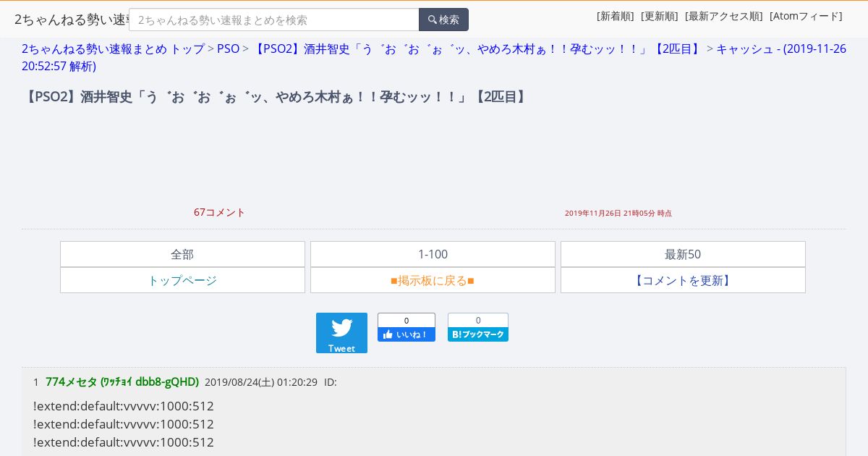The image size is (868, 456).
Task: Open the 【PSO2】酒井智史 thread breadcrumb link
Action: click(477, 48)
